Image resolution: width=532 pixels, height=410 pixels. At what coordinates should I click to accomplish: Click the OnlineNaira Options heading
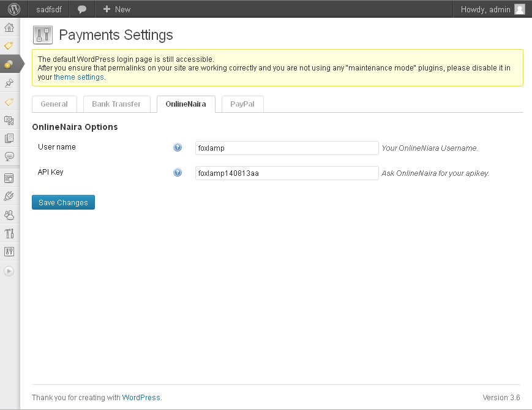coord(75,127)
